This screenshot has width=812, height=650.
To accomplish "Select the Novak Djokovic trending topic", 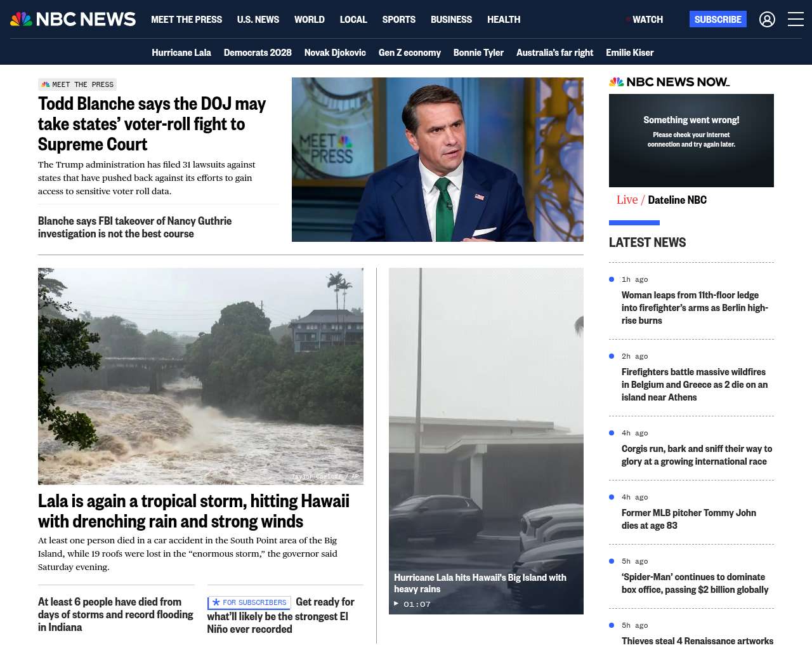I will pos(335,53).
